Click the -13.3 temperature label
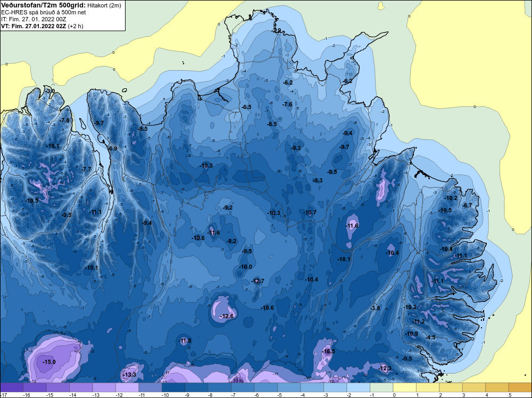This screenshot has height=398, width=532. (130, 375)
